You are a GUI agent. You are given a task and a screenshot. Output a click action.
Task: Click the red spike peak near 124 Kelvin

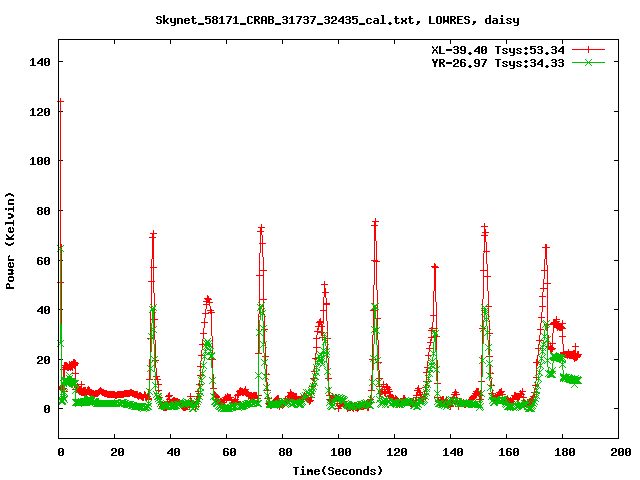[x=60, y=101]
